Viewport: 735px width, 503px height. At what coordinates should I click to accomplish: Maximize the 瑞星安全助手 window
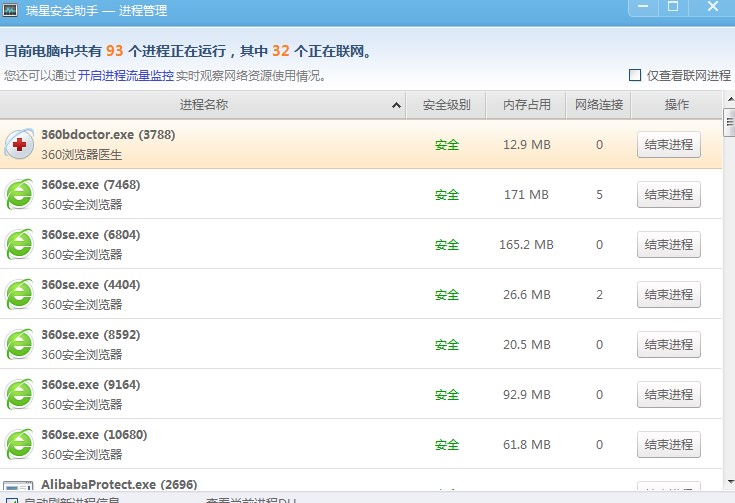point(673,7)
